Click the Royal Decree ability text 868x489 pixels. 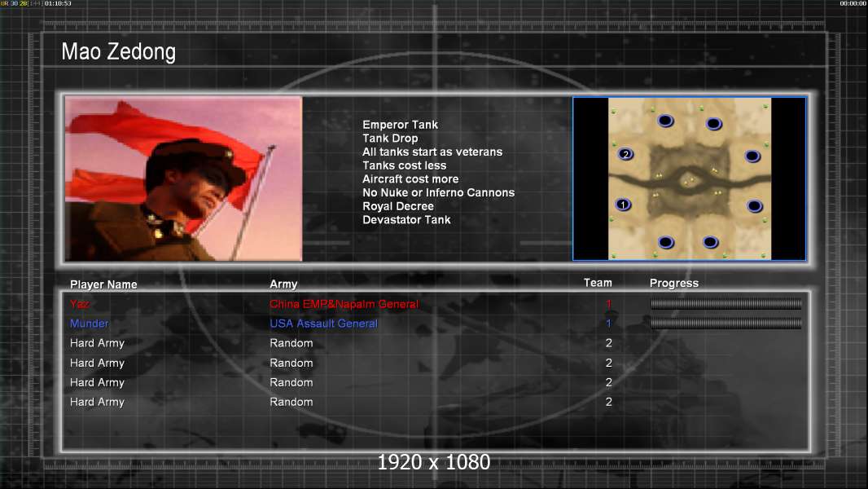[x=398, y=206]
